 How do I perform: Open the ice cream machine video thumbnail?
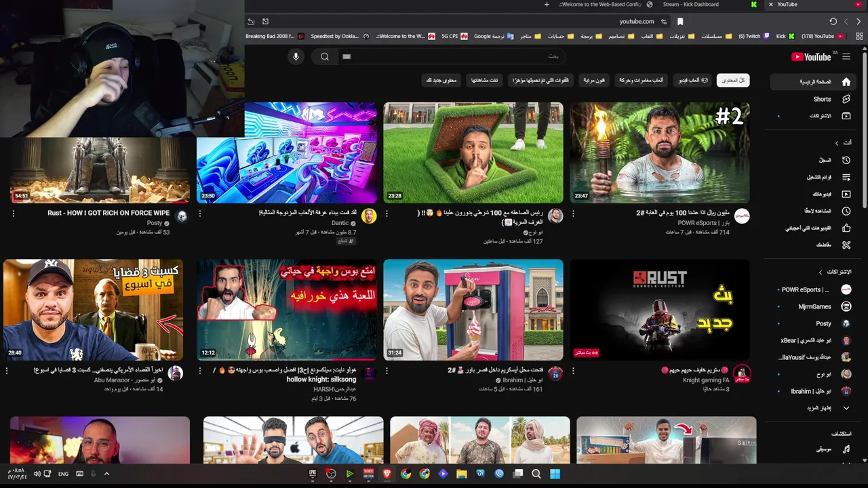[473, 310]
